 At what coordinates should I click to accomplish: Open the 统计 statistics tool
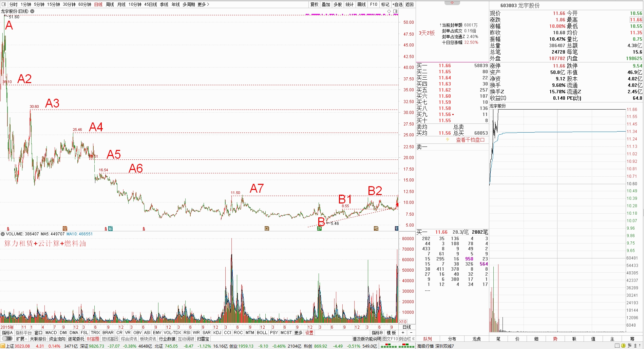coord(349,4)
